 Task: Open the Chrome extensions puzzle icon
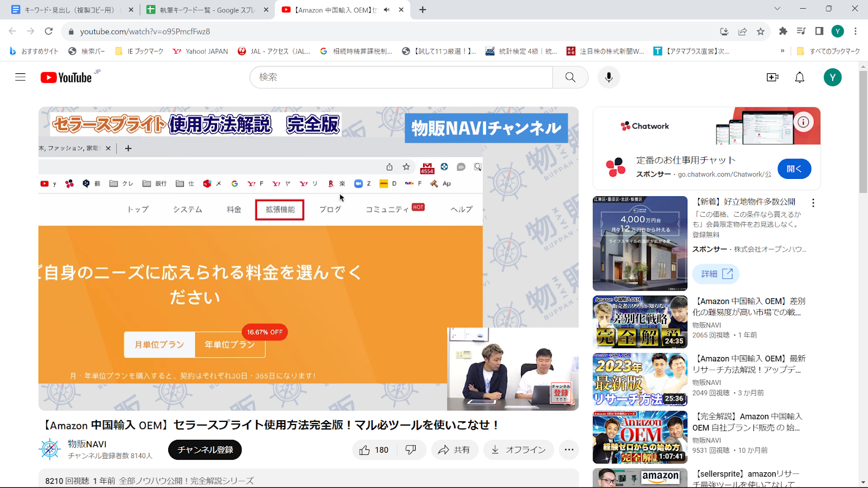783,31
